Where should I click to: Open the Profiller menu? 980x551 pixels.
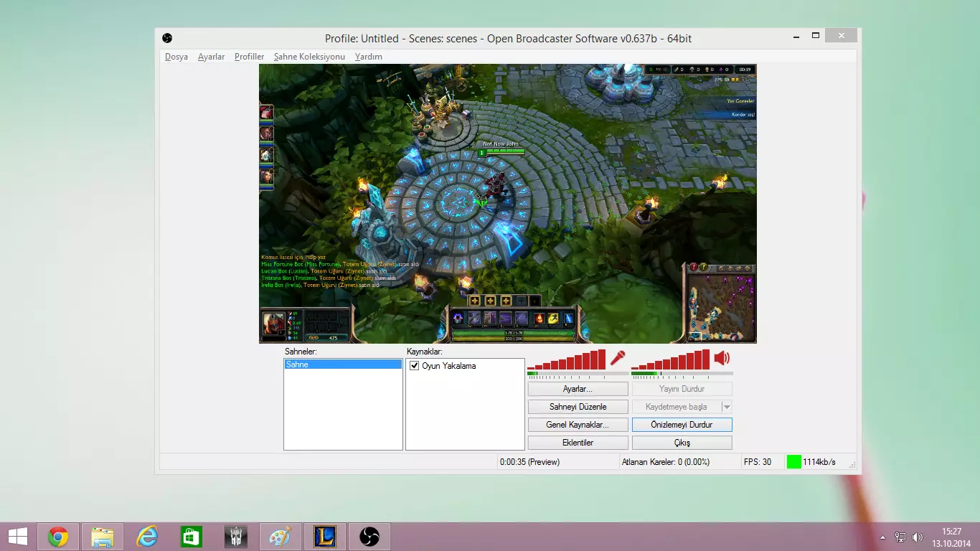click(249, 57)
